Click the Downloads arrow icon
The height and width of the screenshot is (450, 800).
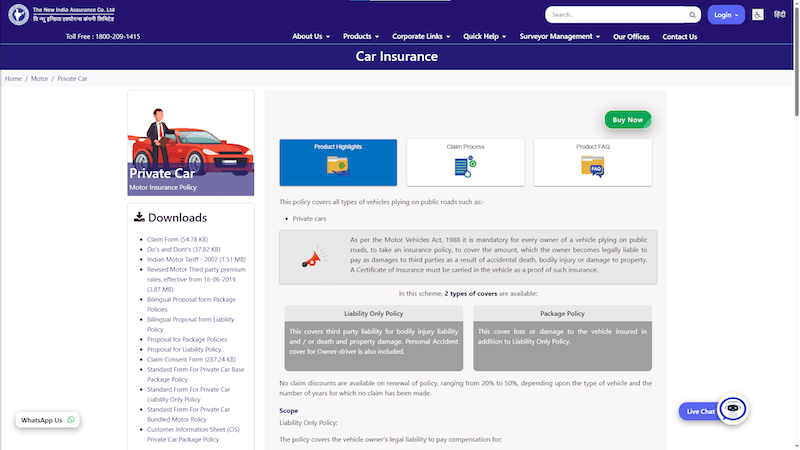click(x=139, y=217)
